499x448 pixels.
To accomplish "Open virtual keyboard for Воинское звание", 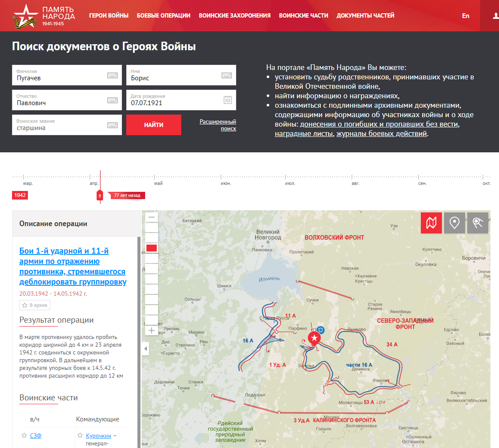I will [113, 125].
